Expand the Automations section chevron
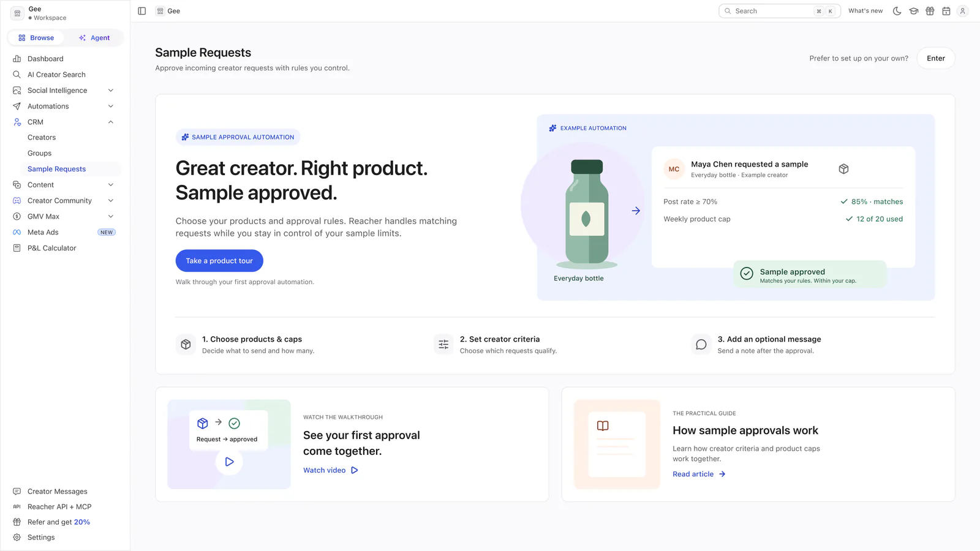The image size is (980, 551). (111, 107)
